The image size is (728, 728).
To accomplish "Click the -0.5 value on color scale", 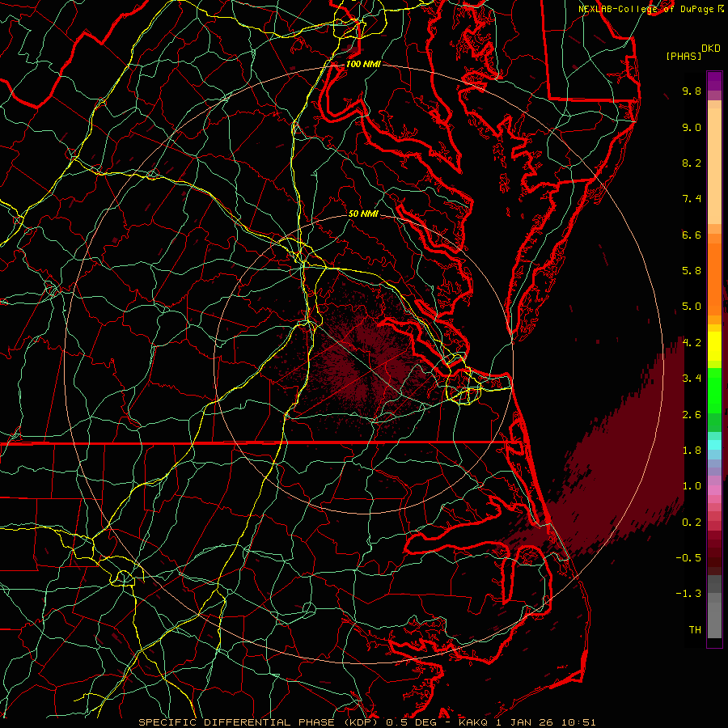I will pyautogui.click(x=688, y=558).
